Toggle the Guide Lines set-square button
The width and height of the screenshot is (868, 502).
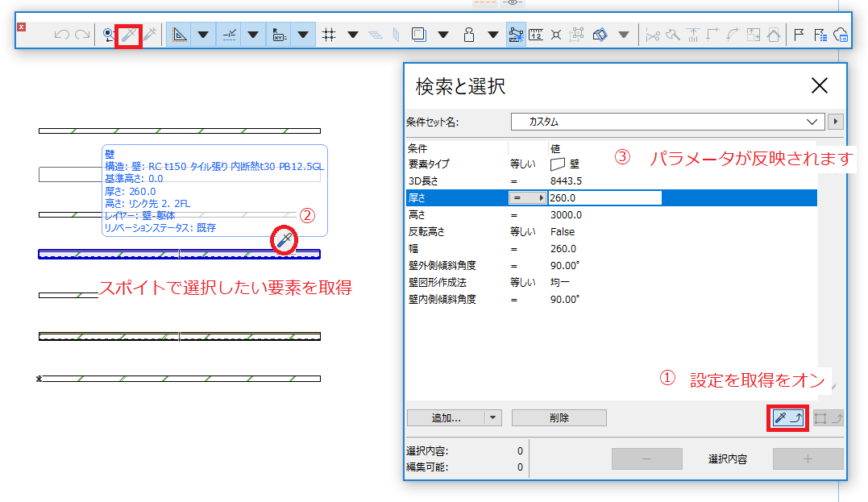179,35
